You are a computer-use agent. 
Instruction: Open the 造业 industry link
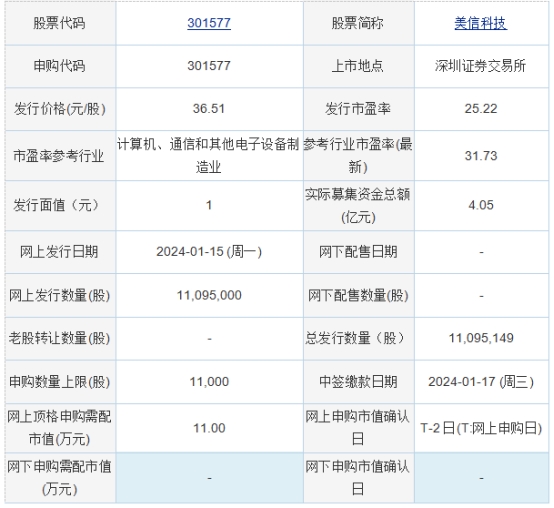(208, 167)
